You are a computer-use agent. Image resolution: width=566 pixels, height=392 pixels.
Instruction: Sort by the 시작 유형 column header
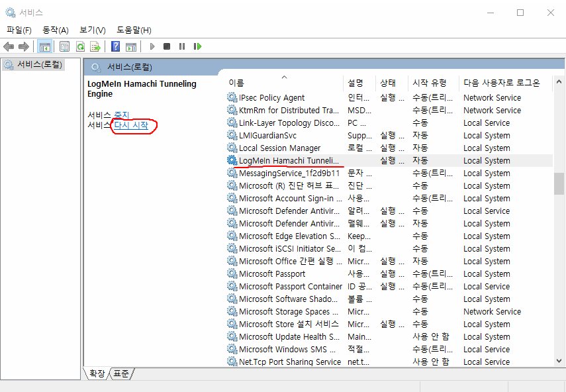(x=434, y=83)
